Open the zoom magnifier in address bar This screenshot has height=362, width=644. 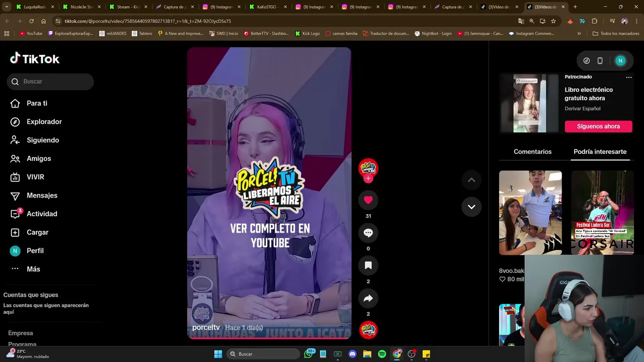tap(532, 21)
